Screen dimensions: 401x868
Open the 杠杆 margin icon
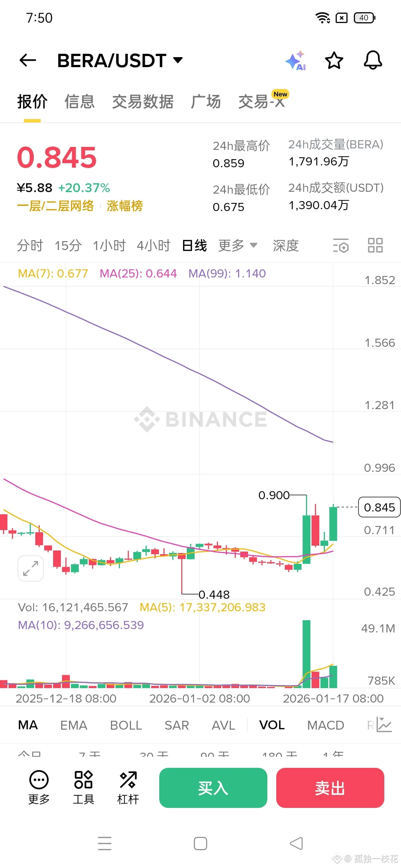click(x=128, y=788)
